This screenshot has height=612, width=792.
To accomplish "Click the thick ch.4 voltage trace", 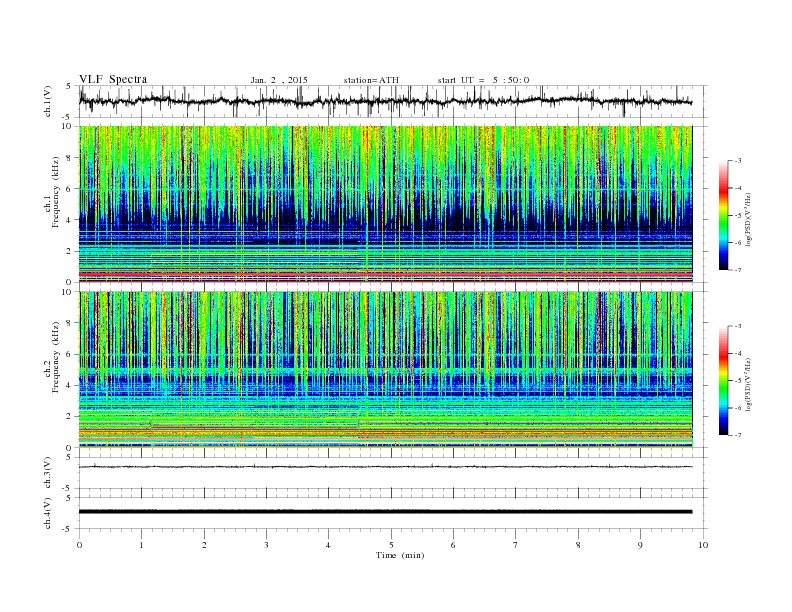I will click(385, 512).
